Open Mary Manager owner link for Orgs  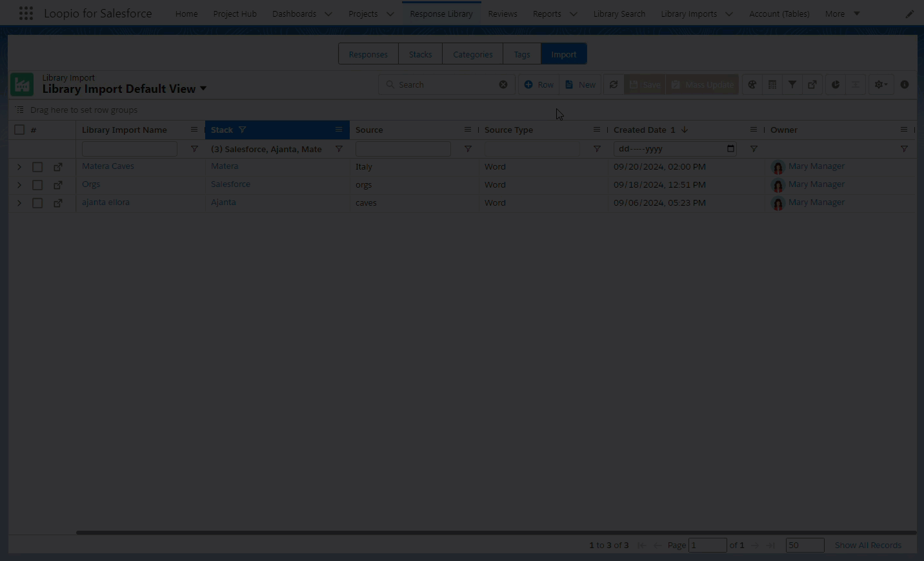pos(816,184)
